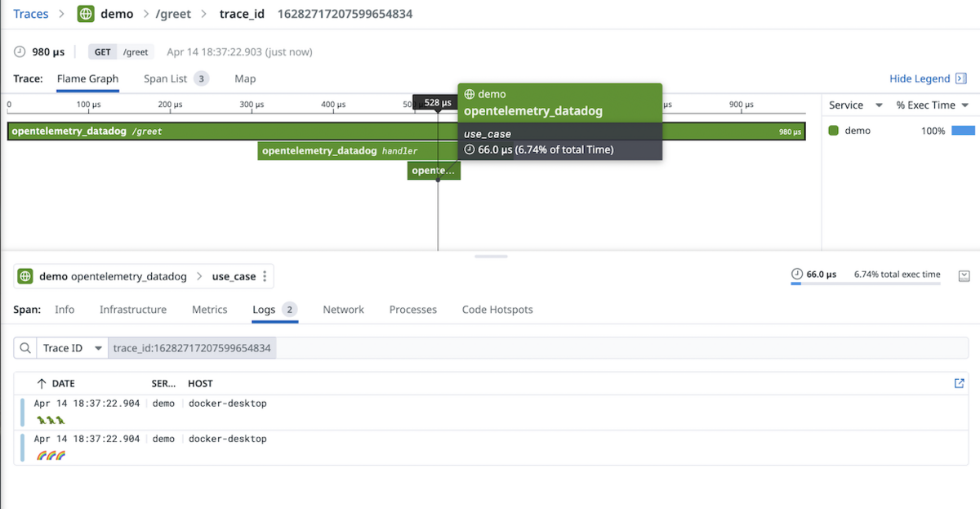Open the Network tab for the span
The image size is (980, 509).
343,310
